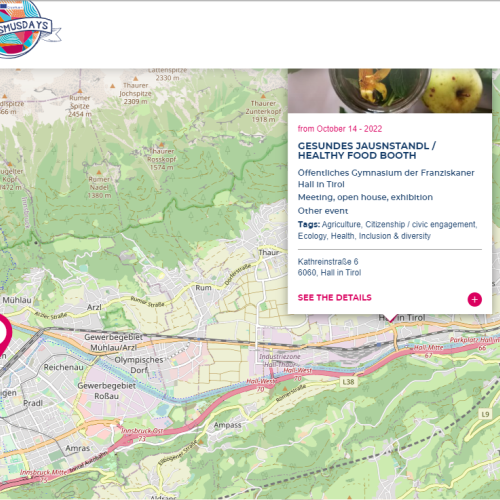Open the SEE THE DETAILS link

coord(334,298)
